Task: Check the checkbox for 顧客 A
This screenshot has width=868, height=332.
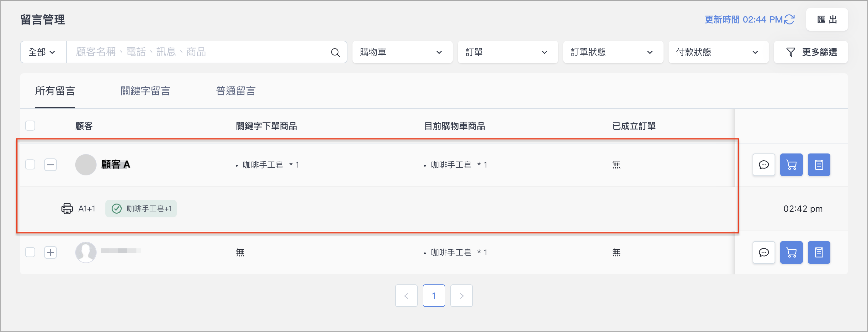Action: point(30,165)
